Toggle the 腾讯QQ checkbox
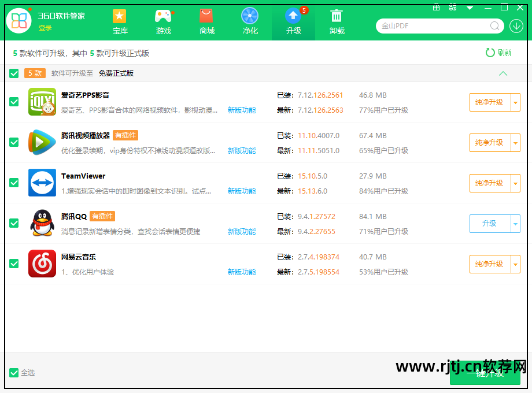Viewport: 532px width, 393px height. [x=14, y=223]
